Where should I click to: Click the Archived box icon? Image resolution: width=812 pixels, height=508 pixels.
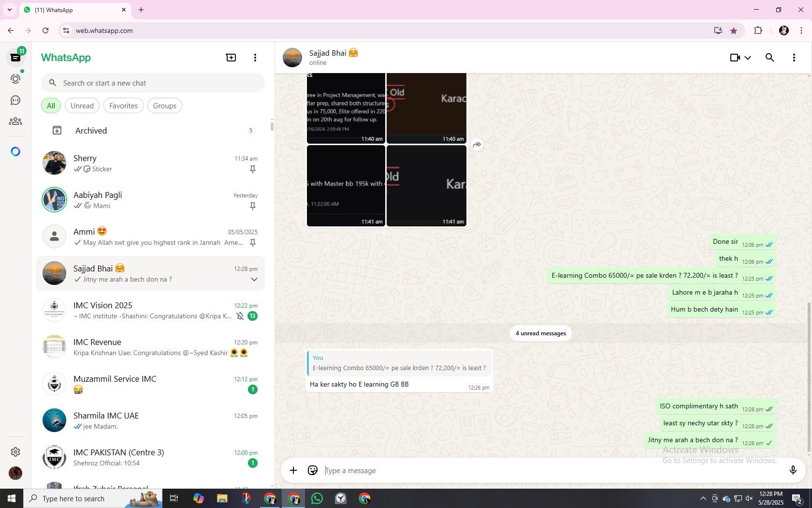[x=57, y=131]
